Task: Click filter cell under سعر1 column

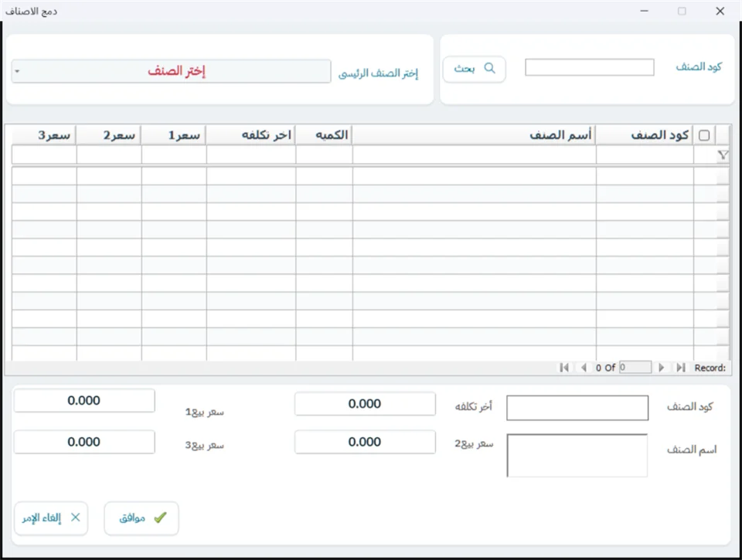Action: (x=174, y=154)
